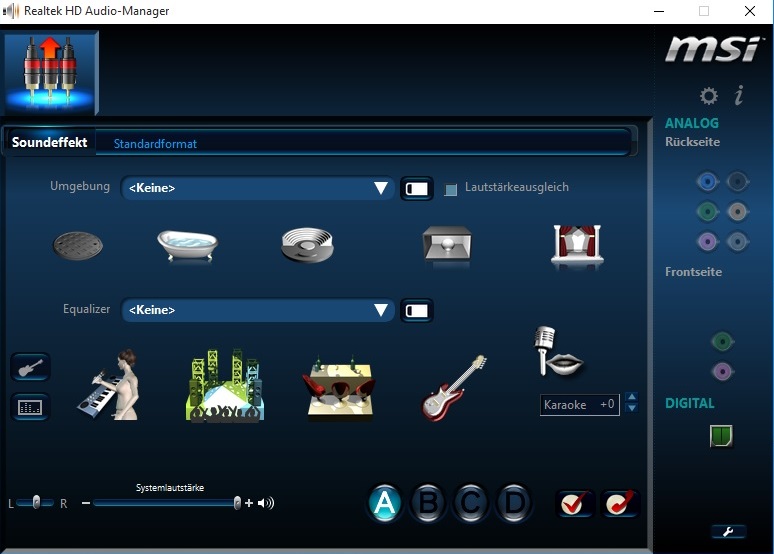The image size is (774, 554).
Task: Open settings with the gear icon
Action: 709,95
